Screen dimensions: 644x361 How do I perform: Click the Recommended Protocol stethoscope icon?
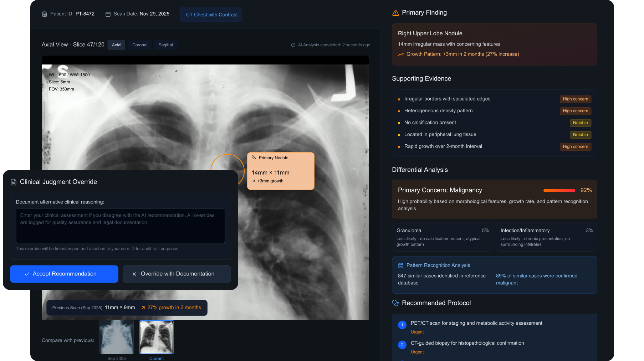(x=395, y=303)
